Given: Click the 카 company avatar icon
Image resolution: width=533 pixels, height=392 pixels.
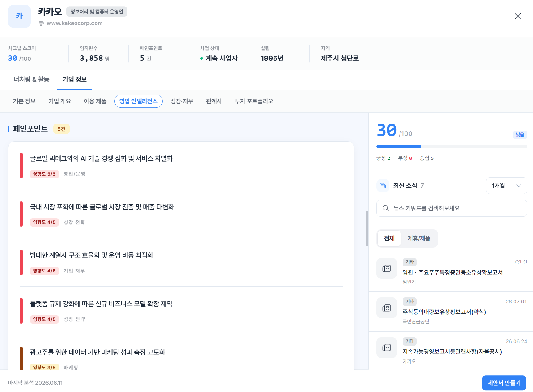Looking at the screenshot, I should [x=19, y=16].
